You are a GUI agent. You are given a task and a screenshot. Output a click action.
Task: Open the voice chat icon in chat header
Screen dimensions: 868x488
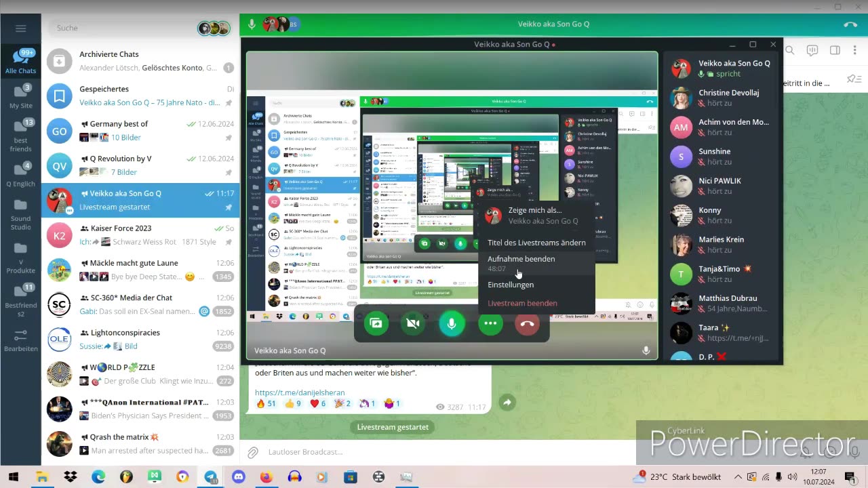tap(812, 50)
